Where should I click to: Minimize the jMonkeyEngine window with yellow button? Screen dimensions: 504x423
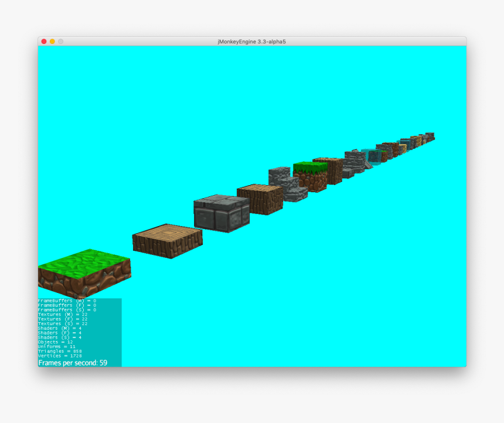(x=52, y=42)
